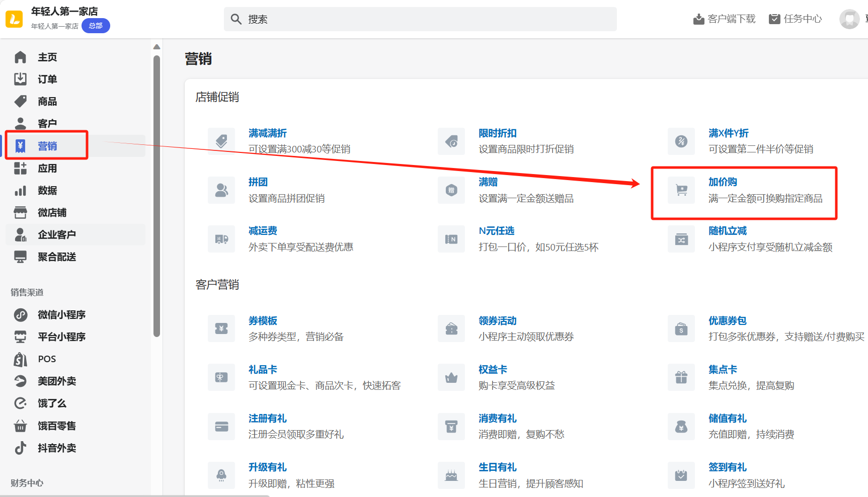The image size is (868, 497).
Task: Go to 美团外卖 menu item
Action: point(75,381)
